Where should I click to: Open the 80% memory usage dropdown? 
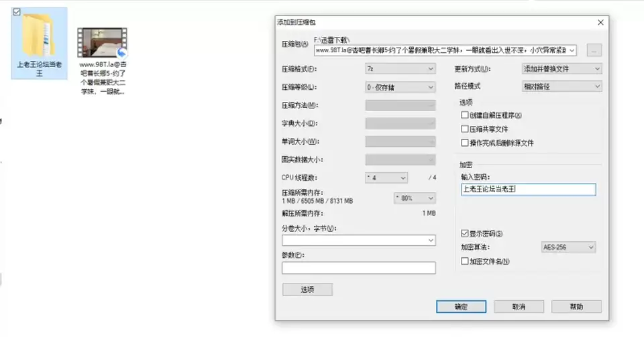[415, 198]
